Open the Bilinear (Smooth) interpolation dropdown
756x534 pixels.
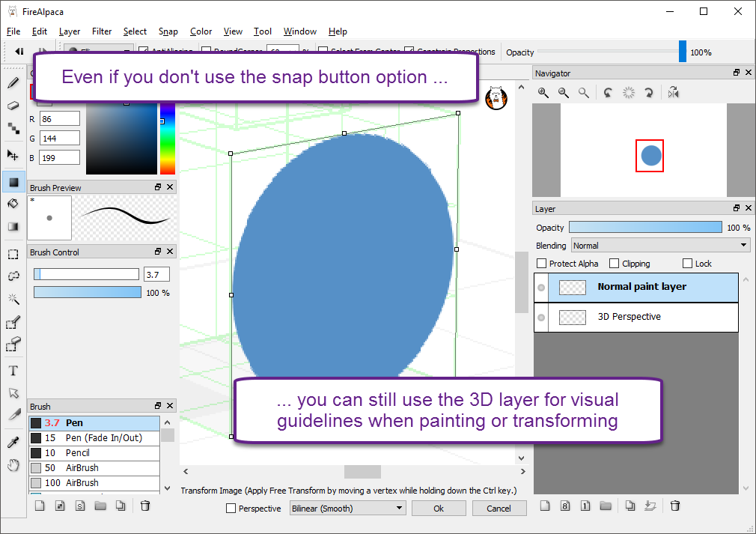[x=347, y=509]
